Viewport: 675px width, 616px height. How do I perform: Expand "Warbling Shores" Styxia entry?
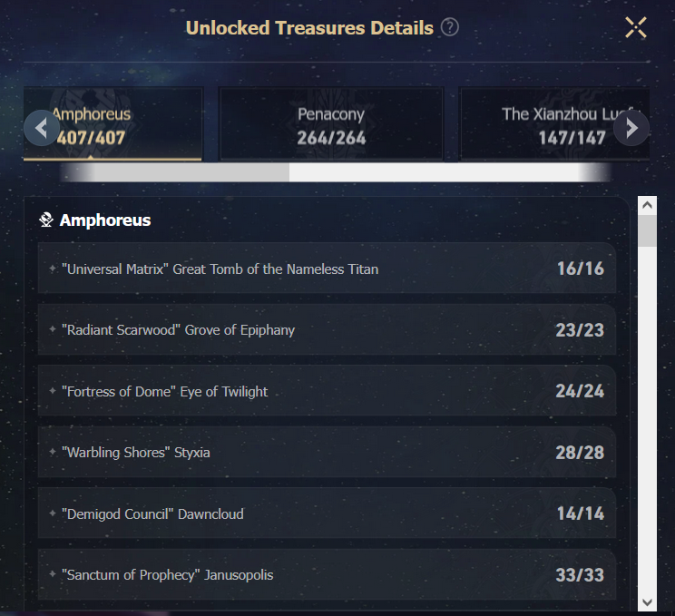[x=327, y=452]
